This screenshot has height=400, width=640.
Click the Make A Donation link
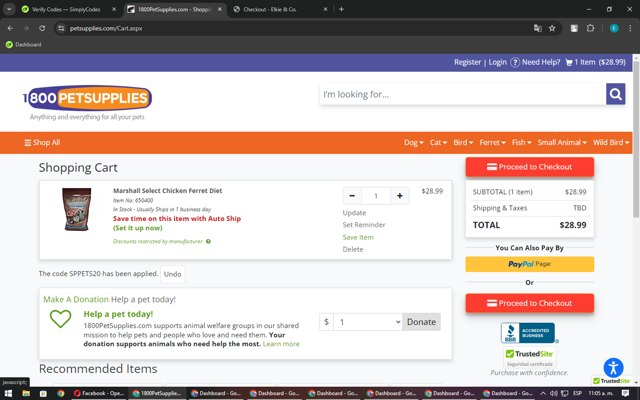(x=76, y=300)
